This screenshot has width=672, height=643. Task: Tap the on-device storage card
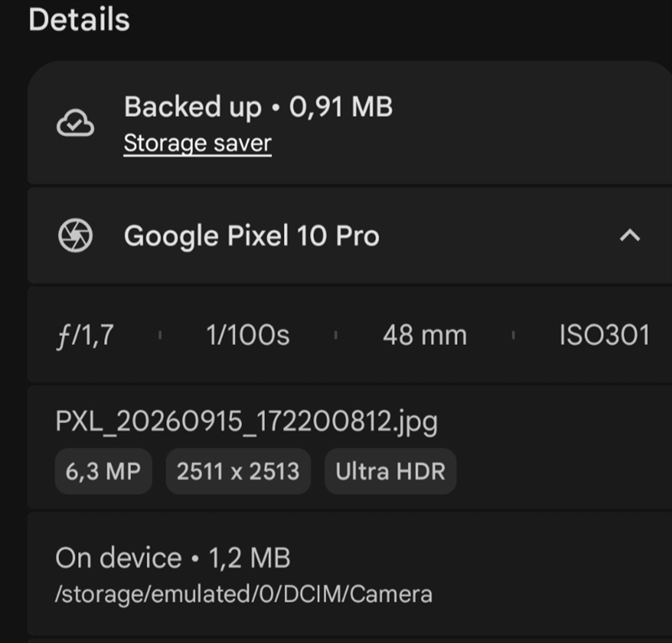click(x=349, y=574)
